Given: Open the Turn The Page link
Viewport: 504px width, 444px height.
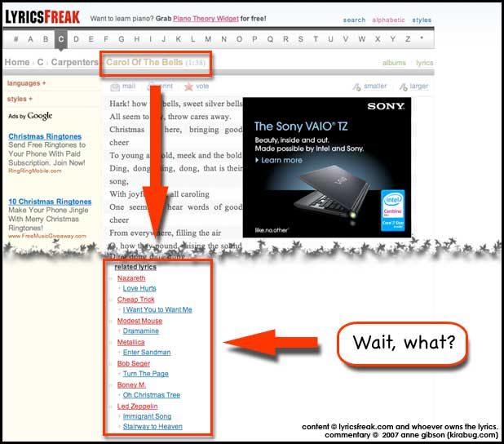Looking at the screenshot, I should [146, 374].
